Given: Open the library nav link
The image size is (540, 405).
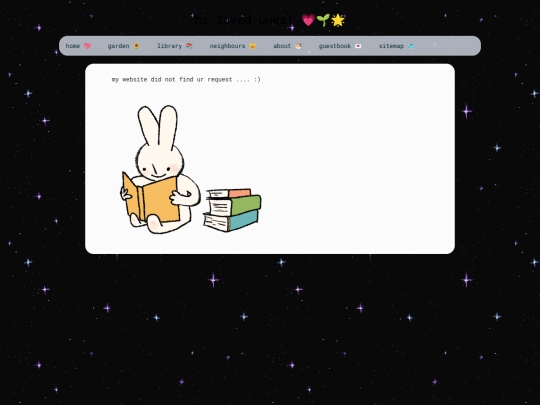Looking at the screenshot, I should (x=175, y=46).
